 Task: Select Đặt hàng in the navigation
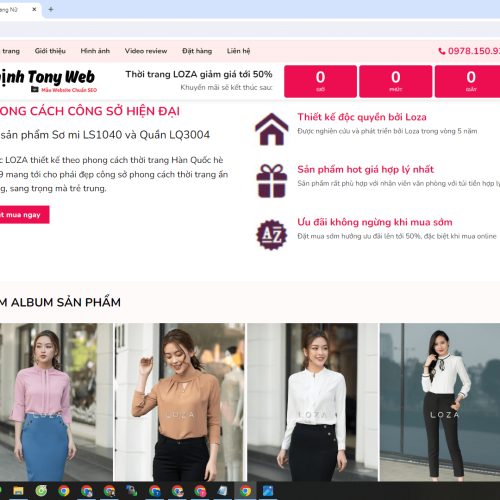[x=197, y=51]
